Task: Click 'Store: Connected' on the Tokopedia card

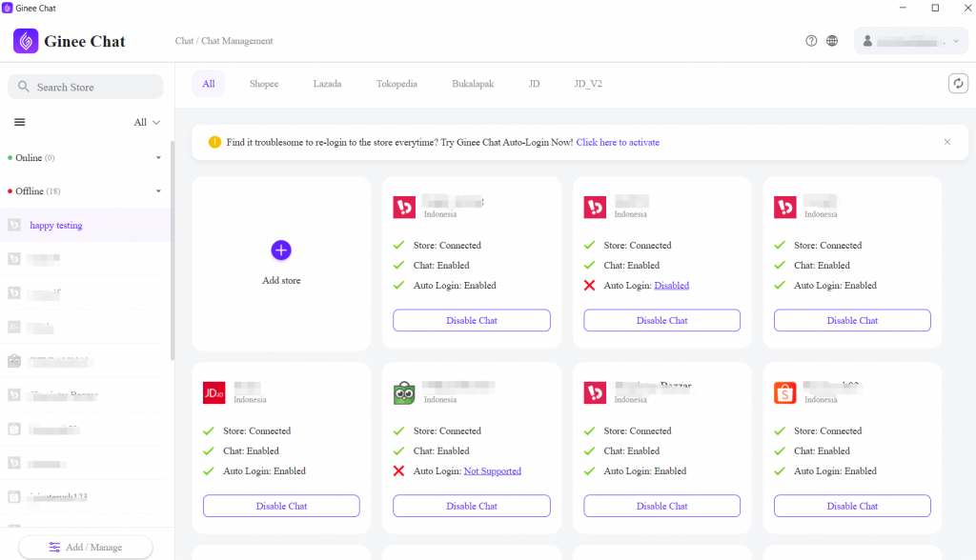Action: click(448, 431)
